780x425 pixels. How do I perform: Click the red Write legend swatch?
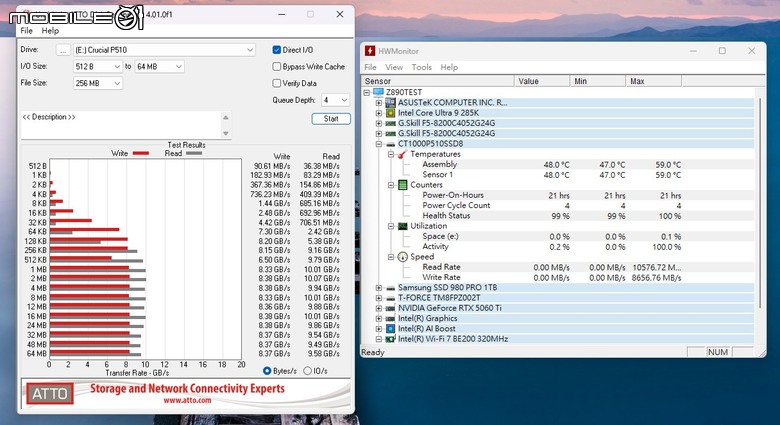(x=141, y=153)
